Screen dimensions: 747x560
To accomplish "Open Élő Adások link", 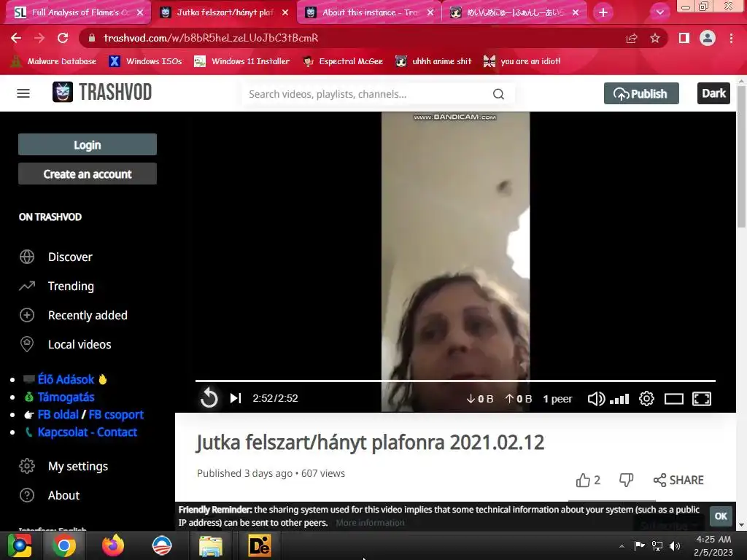I will coord(66,379).
